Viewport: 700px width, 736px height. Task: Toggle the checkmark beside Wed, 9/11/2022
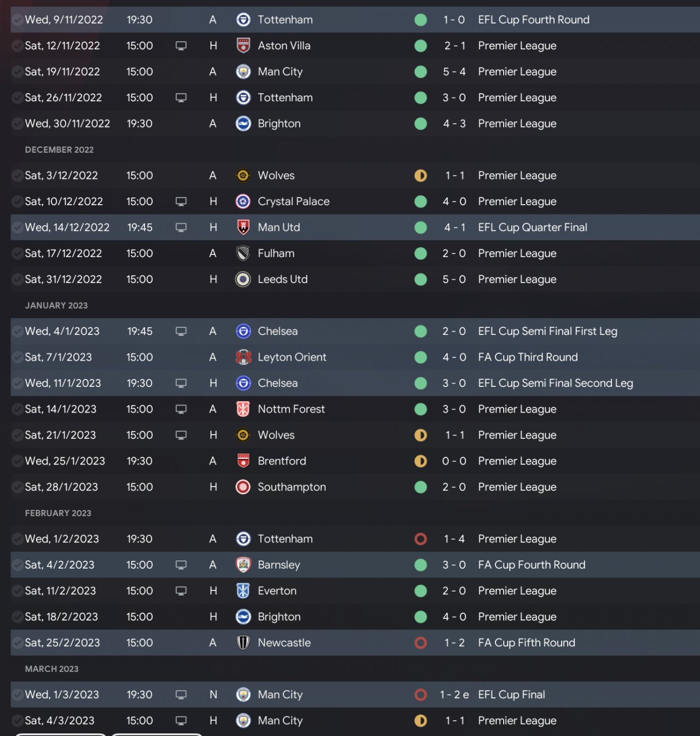(x=17, y=20)
